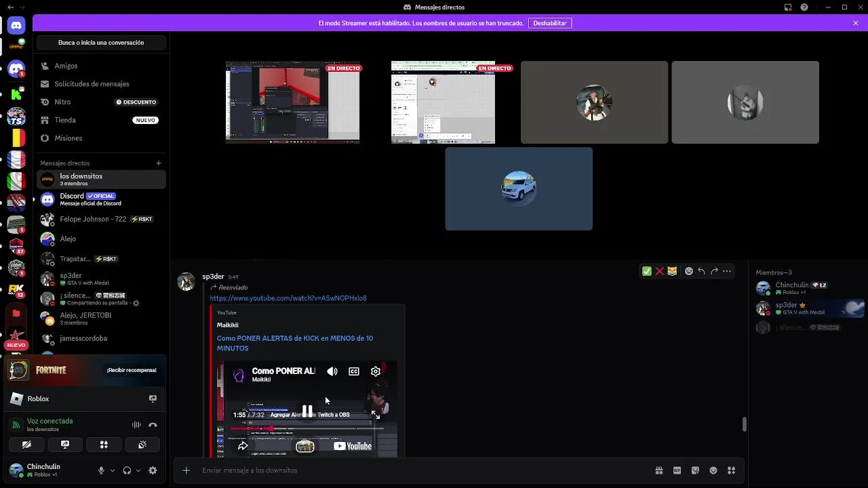The width and height of the screenshot is (868, 488).
Task: Pause the embedded YouTube video
Action: (x=307, y=411)
